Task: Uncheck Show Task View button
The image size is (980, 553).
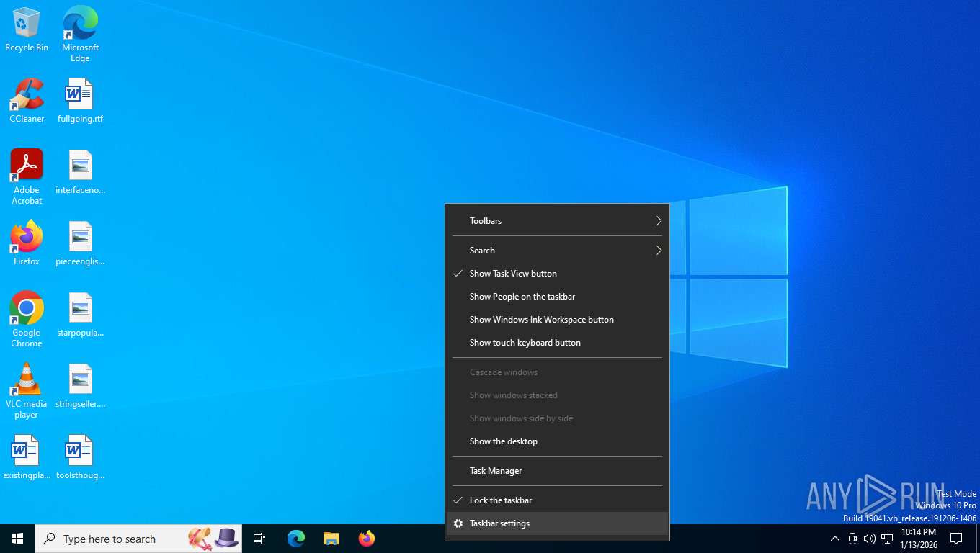Action: (x=557, y=274)
